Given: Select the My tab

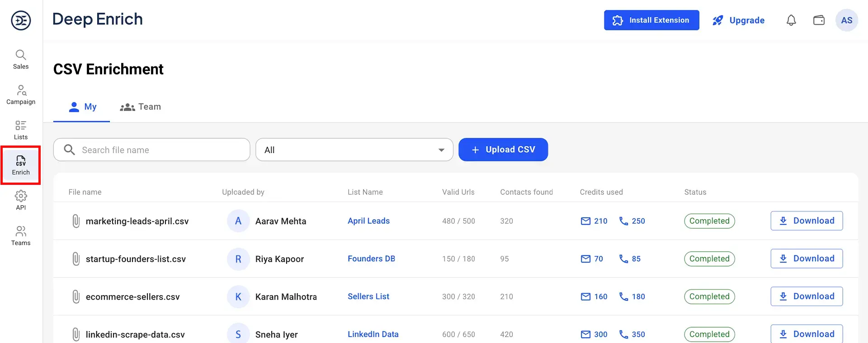Looking at the screenshot, I should 82,107.
